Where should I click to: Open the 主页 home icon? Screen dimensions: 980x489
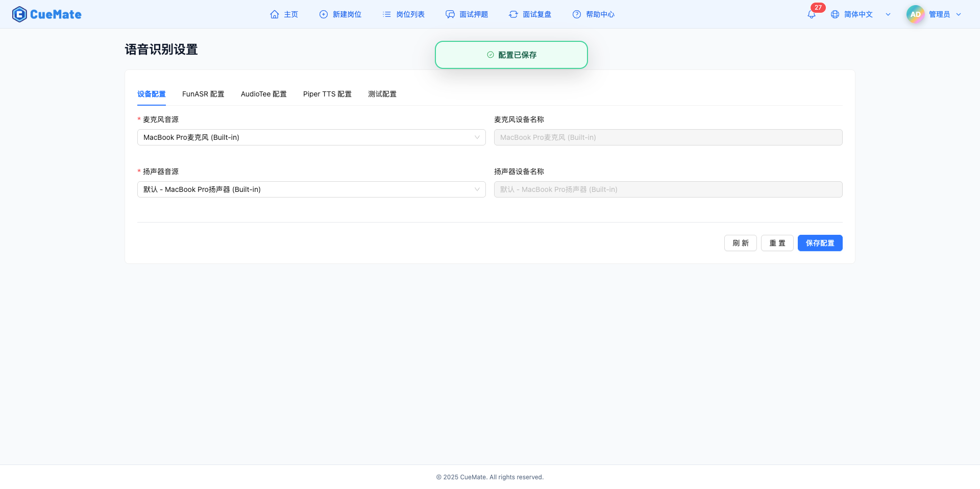274,14
